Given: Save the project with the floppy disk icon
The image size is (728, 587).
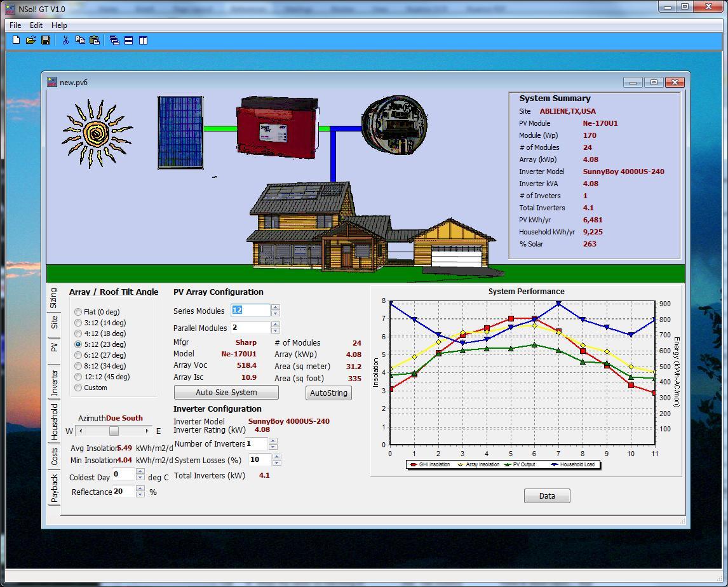Looking at the screenshot, I should (46, 40).
